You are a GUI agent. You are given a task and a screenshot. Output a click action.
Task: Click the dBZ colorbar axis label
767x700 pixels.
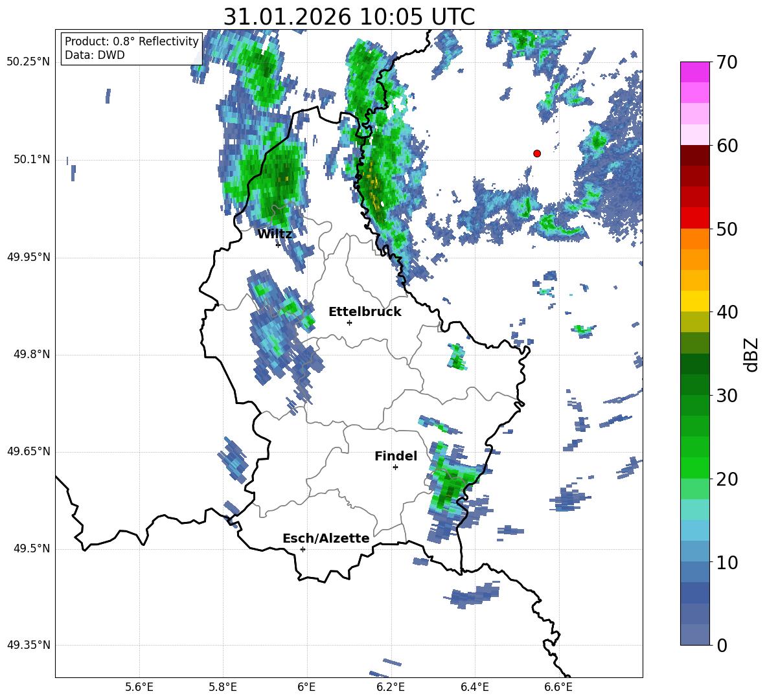(751, 354)
